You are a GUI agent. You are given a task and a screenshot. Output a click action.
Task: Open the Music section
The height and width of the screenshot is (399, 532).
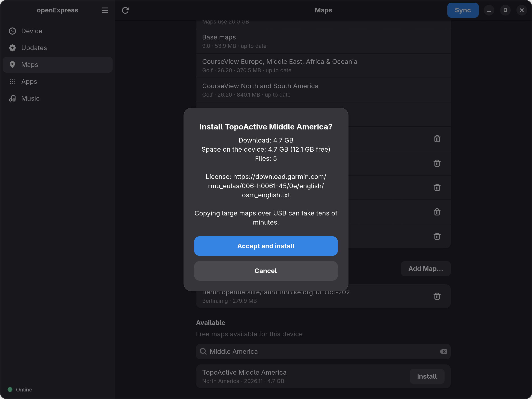tap(57, 98)
